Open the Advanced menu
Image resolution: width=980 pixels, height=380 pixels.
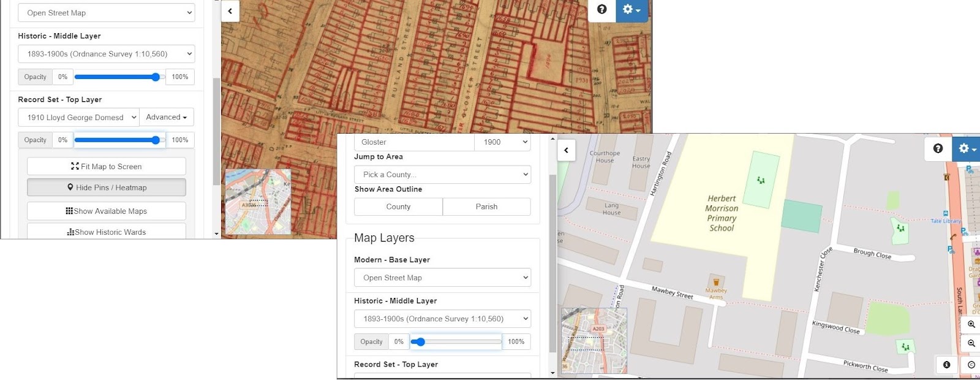[167, 117]
